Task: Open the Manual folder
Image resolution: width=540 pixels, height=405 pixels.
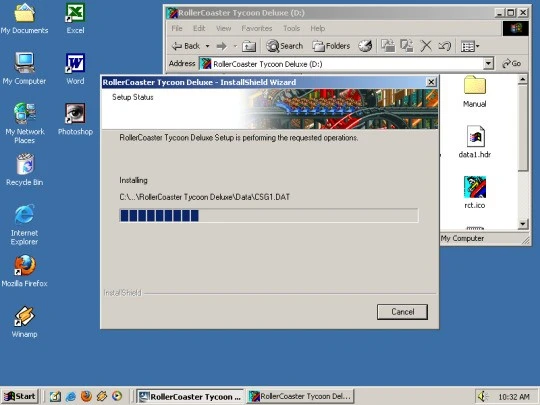Action: pos(475,92)
